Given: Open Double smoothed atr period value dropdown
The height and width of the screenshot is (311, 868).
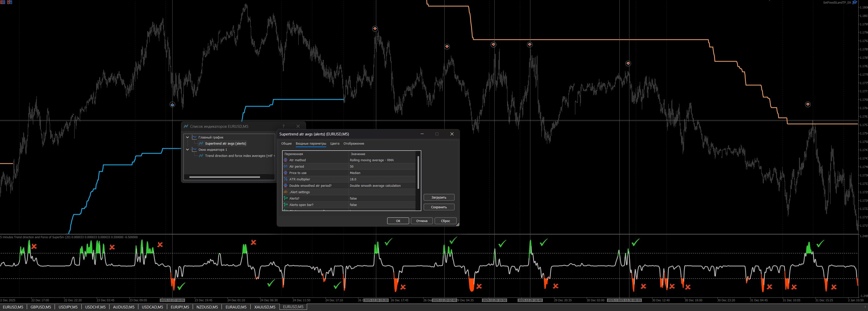Looking at the screenshot, I should (382, 186).
